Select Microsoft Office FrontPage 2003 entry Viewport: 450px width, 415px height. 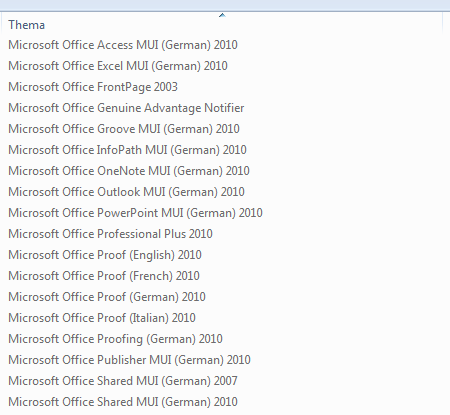(x=93, y=87)
